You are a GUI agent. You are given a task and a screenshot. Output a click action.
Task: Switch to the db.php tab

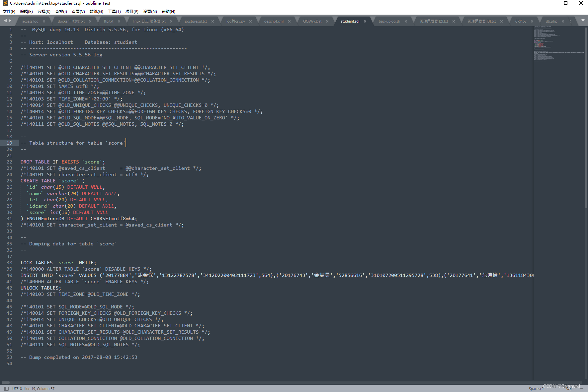click(x=551, y=21)
